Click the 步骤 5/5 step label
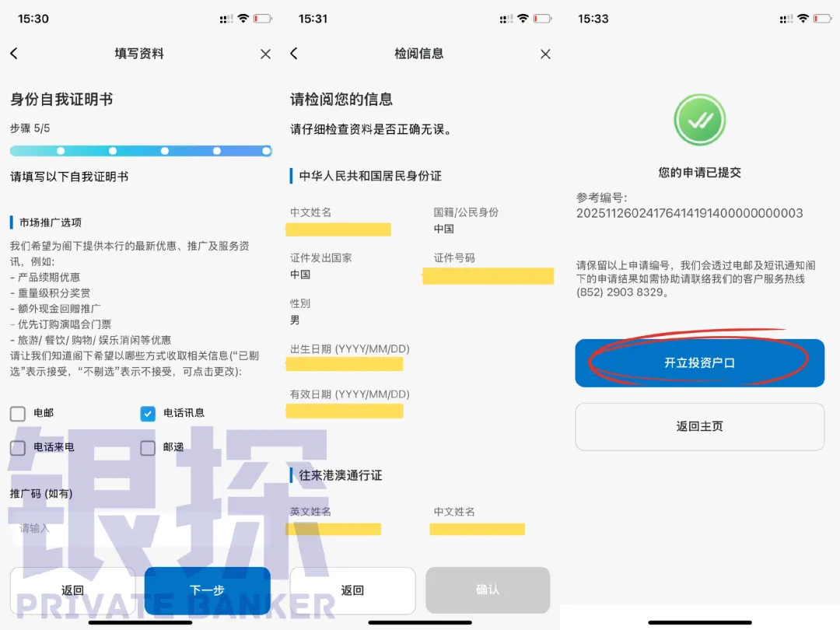The width and height of the screenshot is (840, 630). (30, 128)
